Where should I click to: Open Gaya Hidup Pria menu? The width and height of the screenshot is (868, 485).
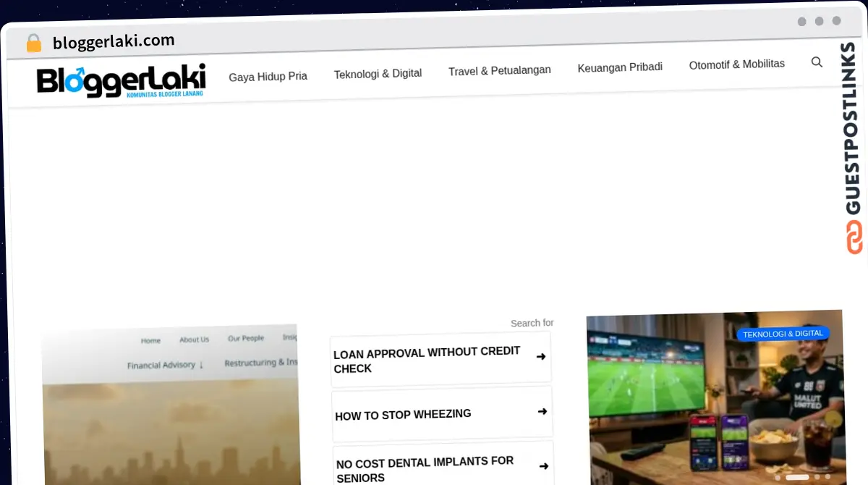coord(268,76)
